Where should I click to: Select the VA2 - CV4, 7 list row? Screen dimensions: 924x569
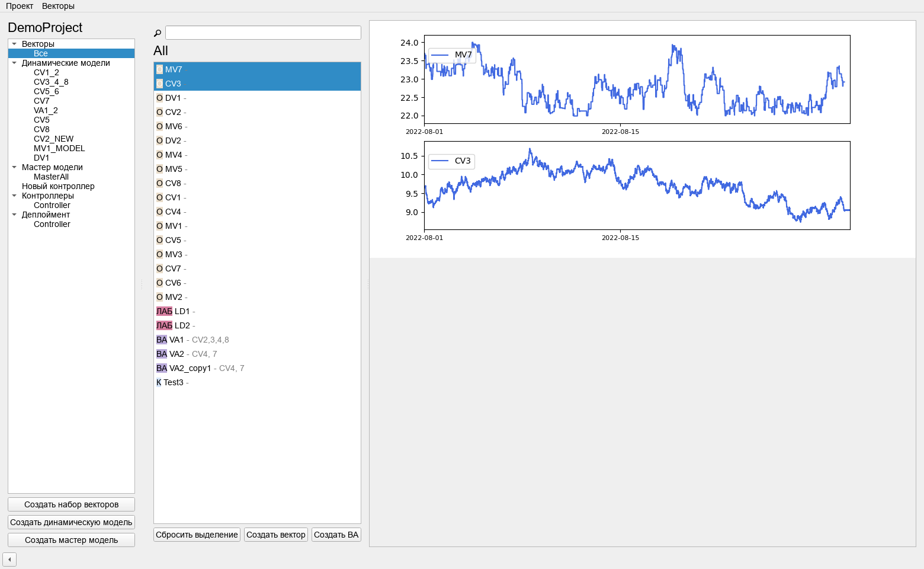pyautogui.click(x=257, y=354)
